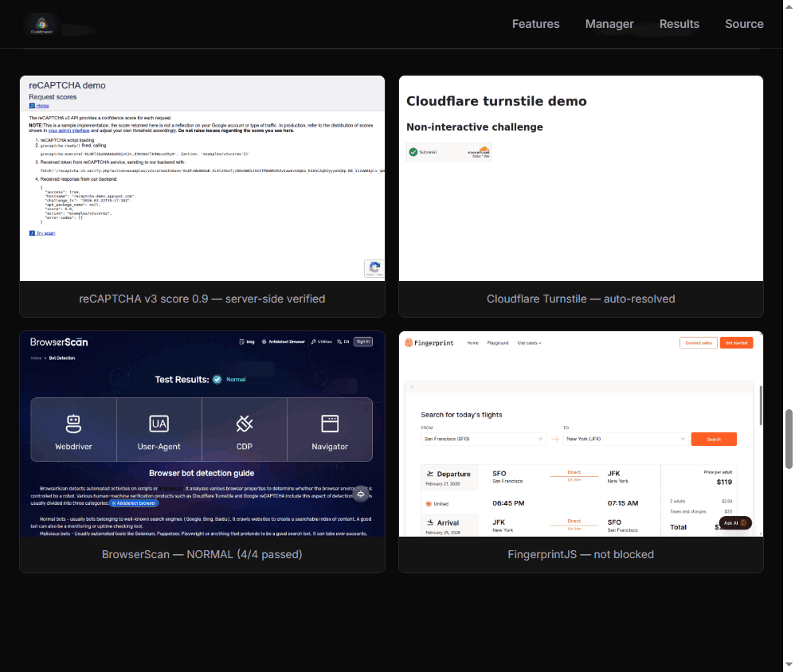Open the BrowserScan results screenshot
795x672 pixels.
coord(202,434)
